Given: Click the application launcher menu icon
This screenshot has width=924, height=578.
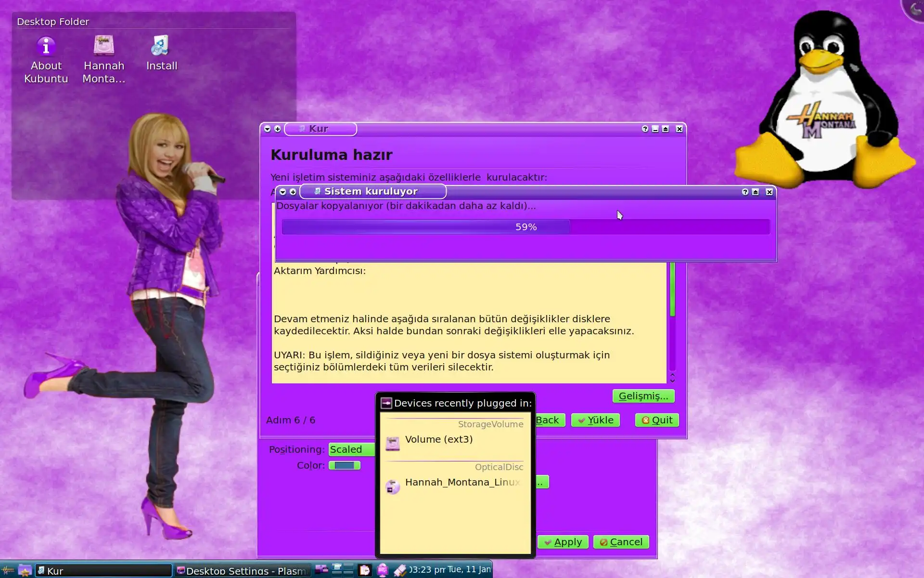Looking at the screenshot, I should click(8, 570).
